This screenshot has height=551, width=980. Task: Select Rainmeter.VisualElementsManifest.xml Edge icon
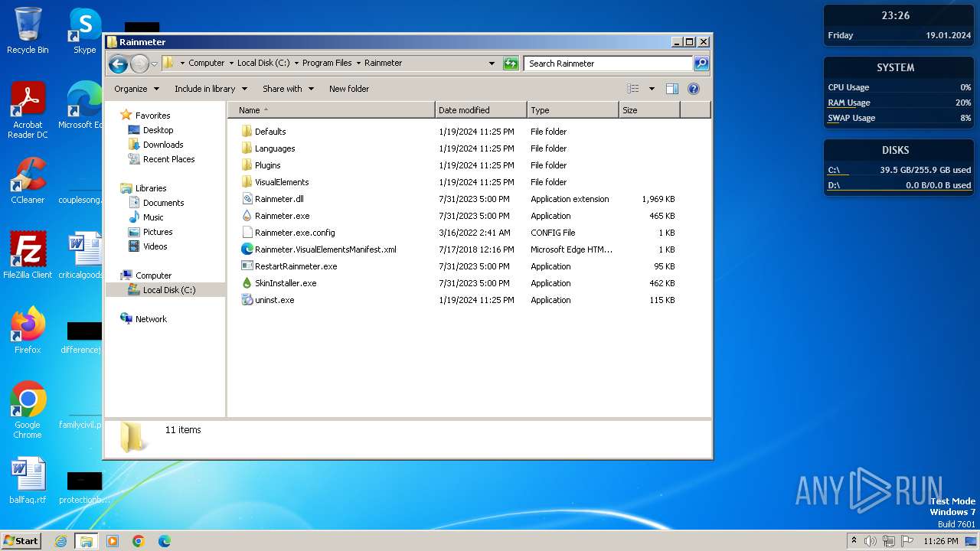point(247,249)
